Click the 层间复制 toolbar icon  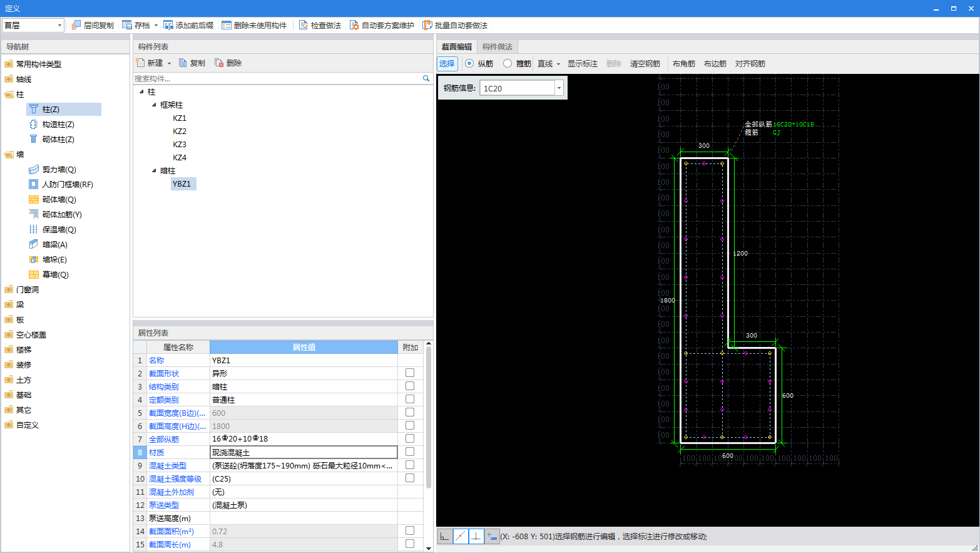[76, 25]
